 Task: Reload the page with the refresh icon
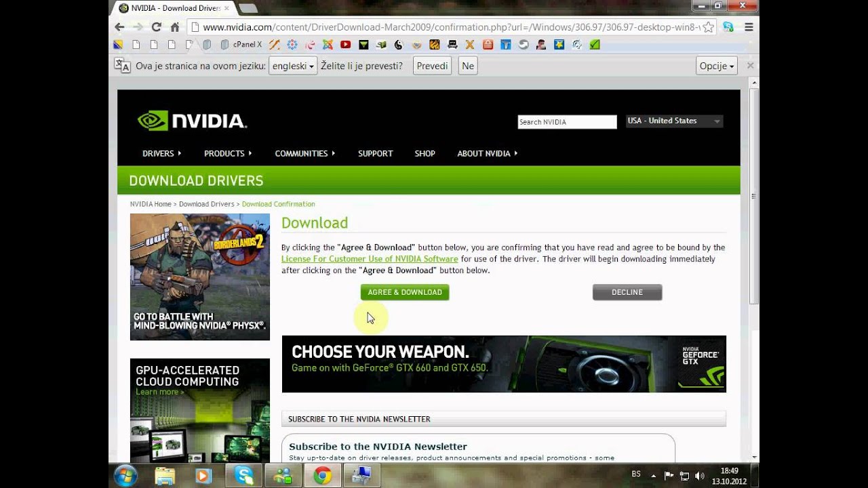pyautogui.click(x=156, y=27)
